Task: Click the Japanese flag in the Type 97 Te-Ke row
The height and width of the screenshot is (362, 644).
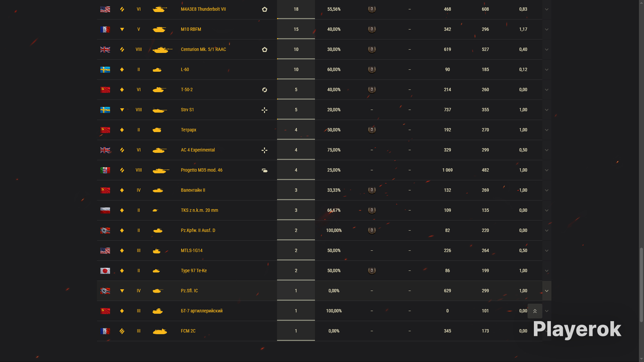Action: tap(105, 271)
